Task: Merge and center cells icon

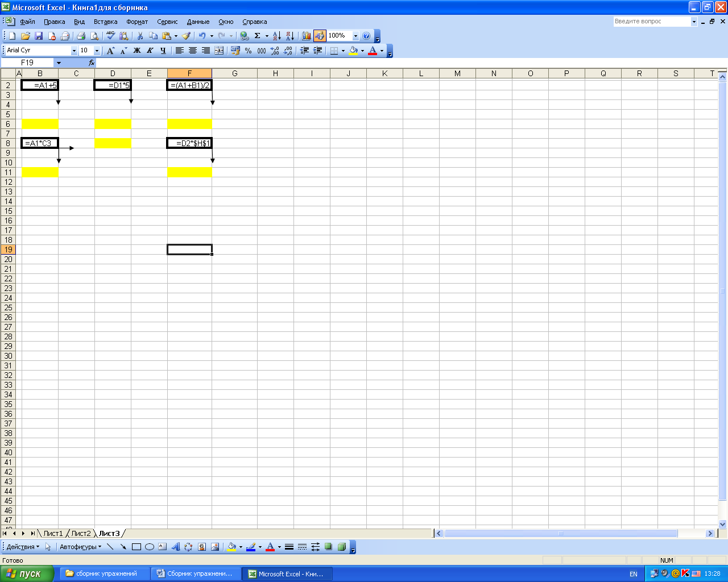Action: pyautogui.click(x=219, y=51)
